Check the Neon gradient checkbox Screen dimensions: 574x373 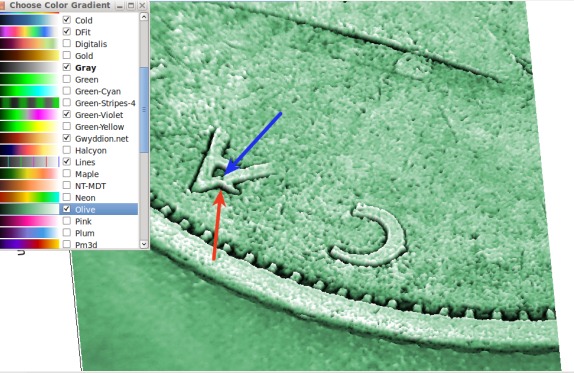(67, 197)
